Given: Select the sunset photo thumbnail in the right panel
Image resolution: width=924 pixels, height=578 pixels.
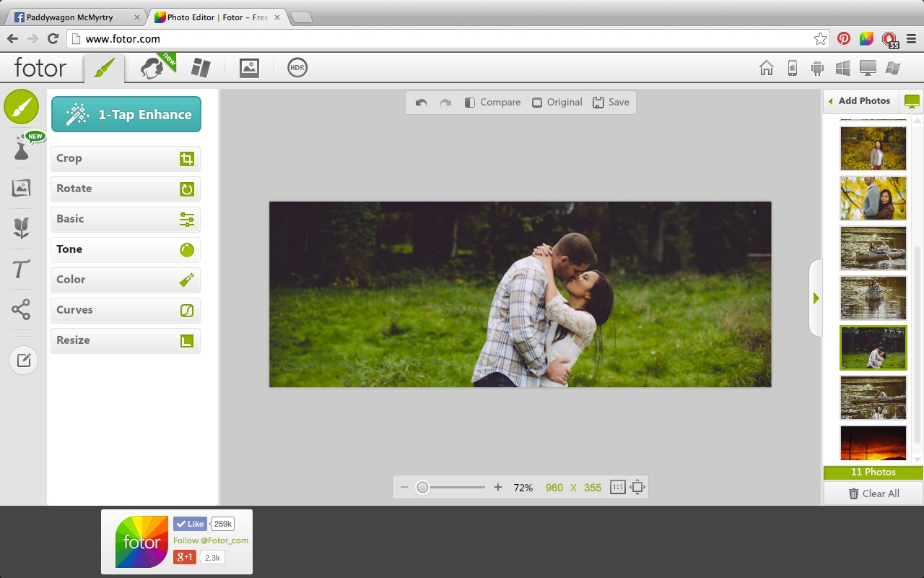Looking at the screenshot, I should (x=873, y=443).
